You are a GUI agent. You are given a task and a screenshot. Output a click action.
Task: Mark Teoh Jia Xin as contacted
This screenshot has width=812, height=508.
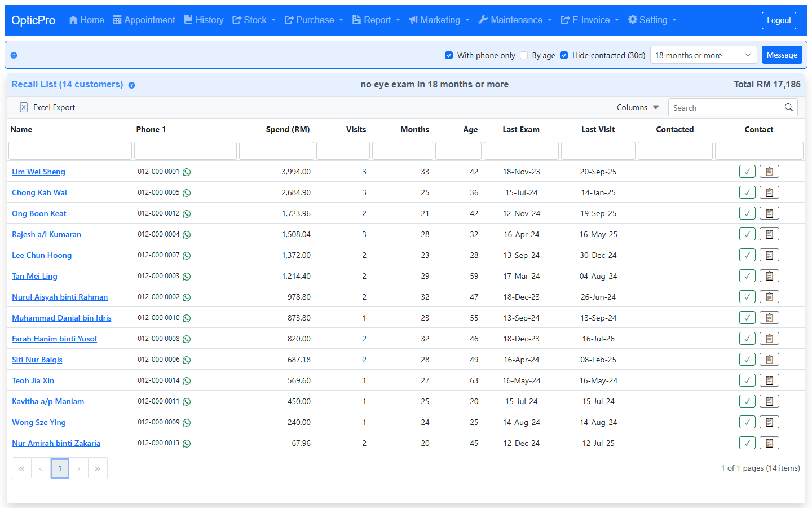coord(747,380)
